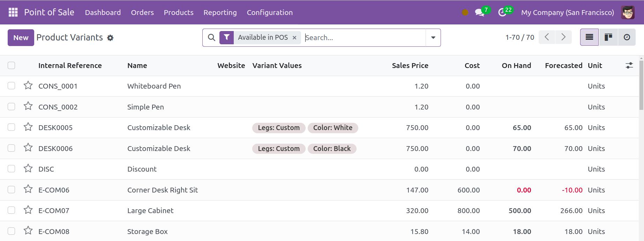
Task: Switch to Activity view
Action: coord(627,37)
